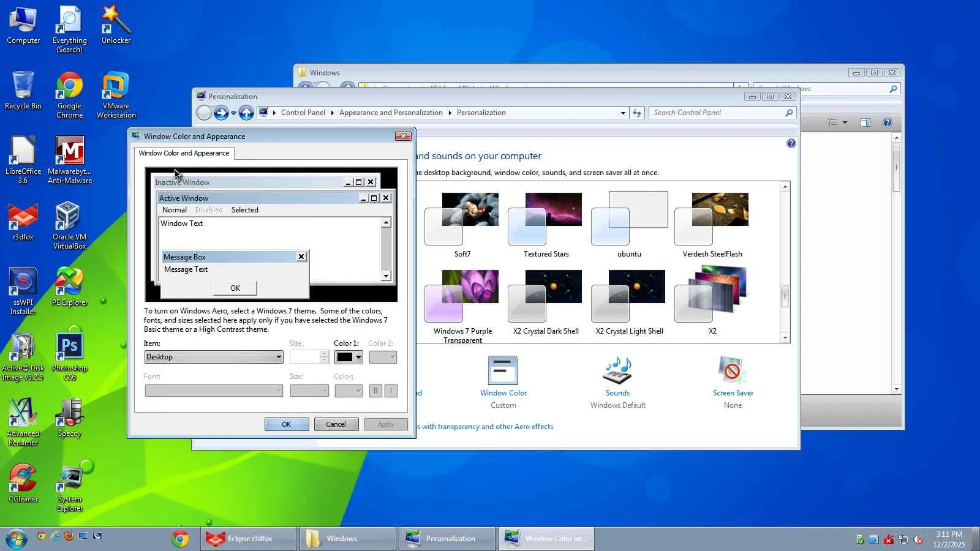Open the Screen Saver settings link
980x551 pixels.
(x=733, y=393)
